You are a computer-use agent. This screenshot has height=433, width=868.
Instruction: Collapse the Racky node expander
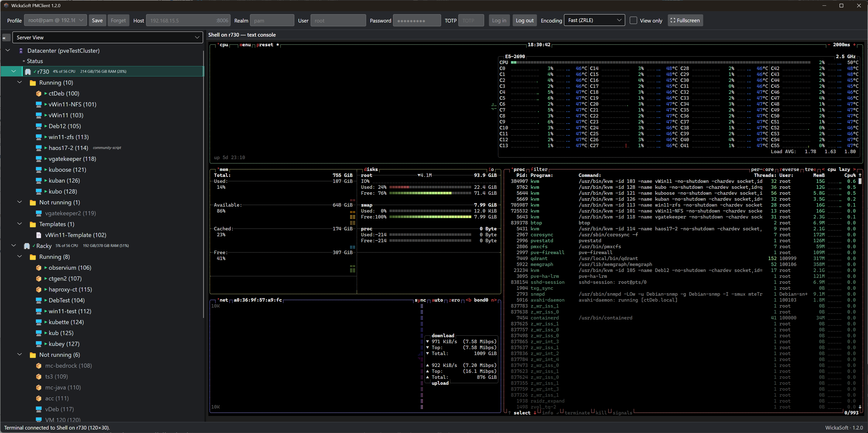tap(14, 246)
